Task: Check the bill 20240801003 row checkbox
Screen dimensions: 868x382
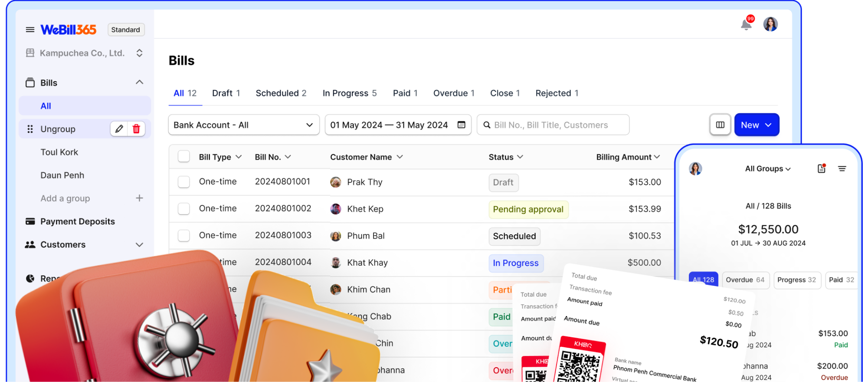Action: point(184,236)
